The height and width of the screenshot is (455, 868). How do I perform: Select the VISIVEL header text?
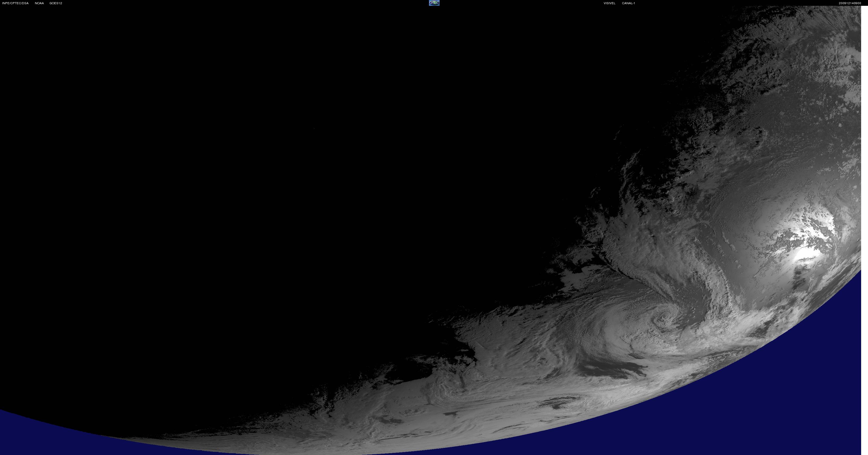pos(609,3)
